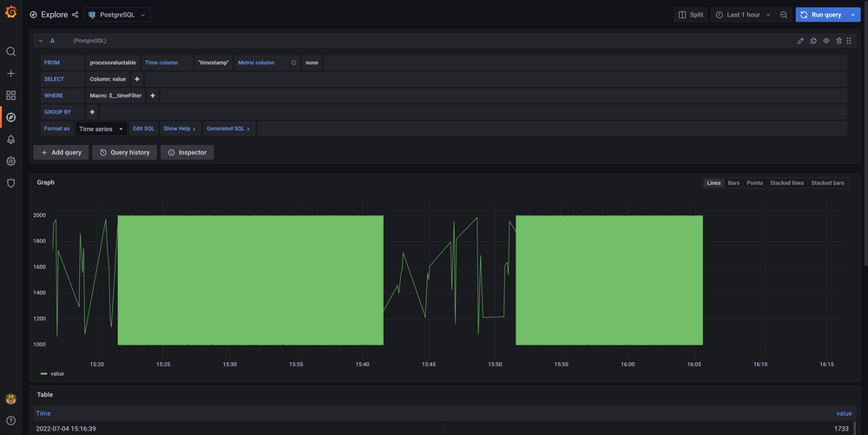This screenshot has height=435, width=868.
Task: Click the Time column header in table
Action: point(43,413)
